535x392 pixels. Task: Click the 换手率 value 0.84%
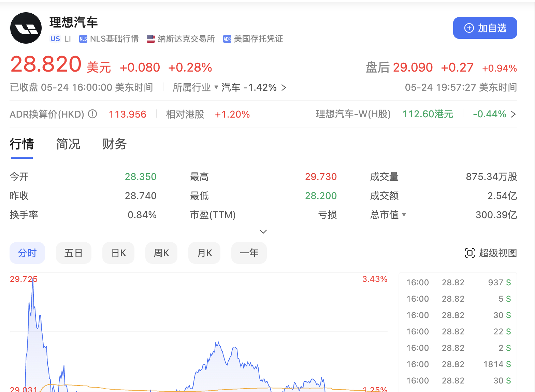142,215
